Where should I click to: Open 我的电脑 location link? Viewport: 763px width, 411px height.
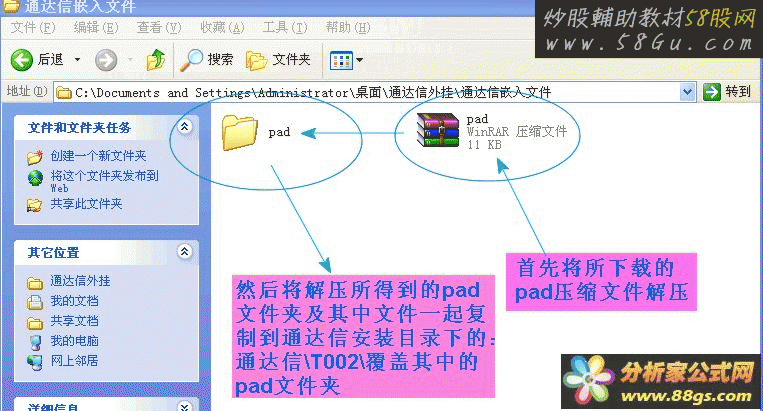(74, 341)
